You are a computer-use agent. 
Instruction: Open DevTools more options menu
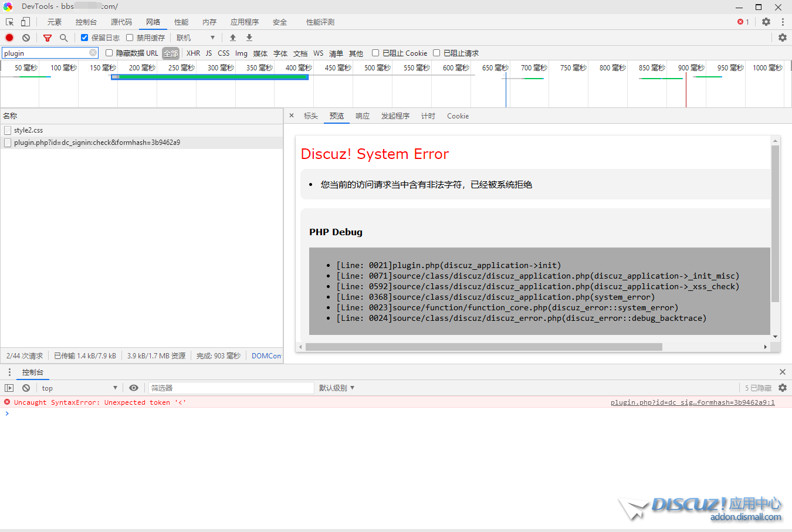[783, 22]
